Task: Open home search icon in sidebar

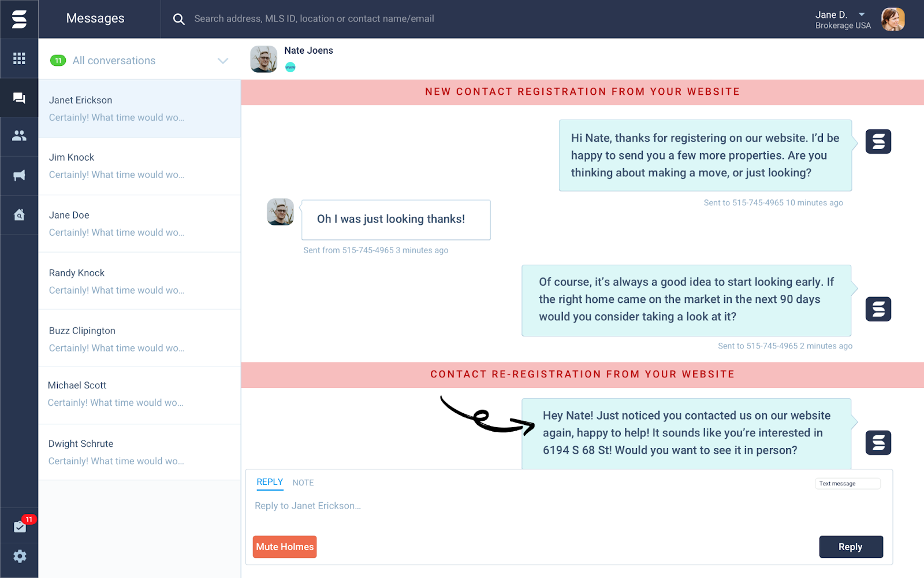Action: pyautogui.click(x=19, y=214)
